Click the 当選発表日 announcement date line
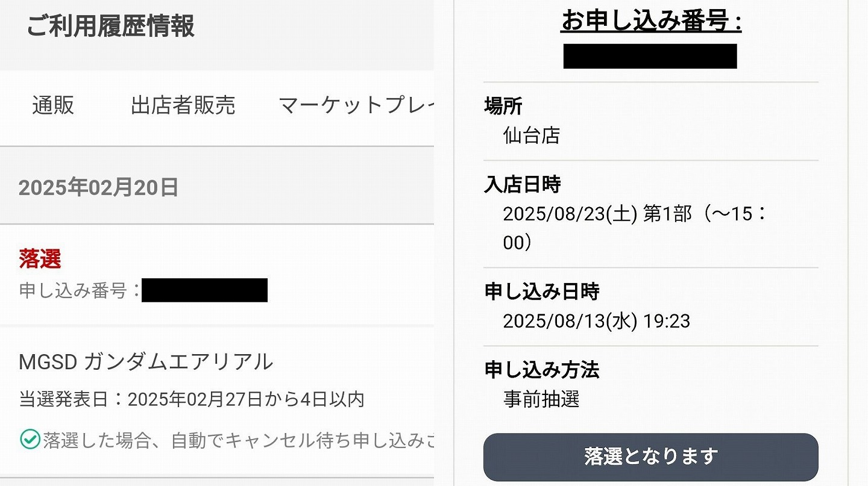This screenshot has height=486, width=868. click(192, 399)
